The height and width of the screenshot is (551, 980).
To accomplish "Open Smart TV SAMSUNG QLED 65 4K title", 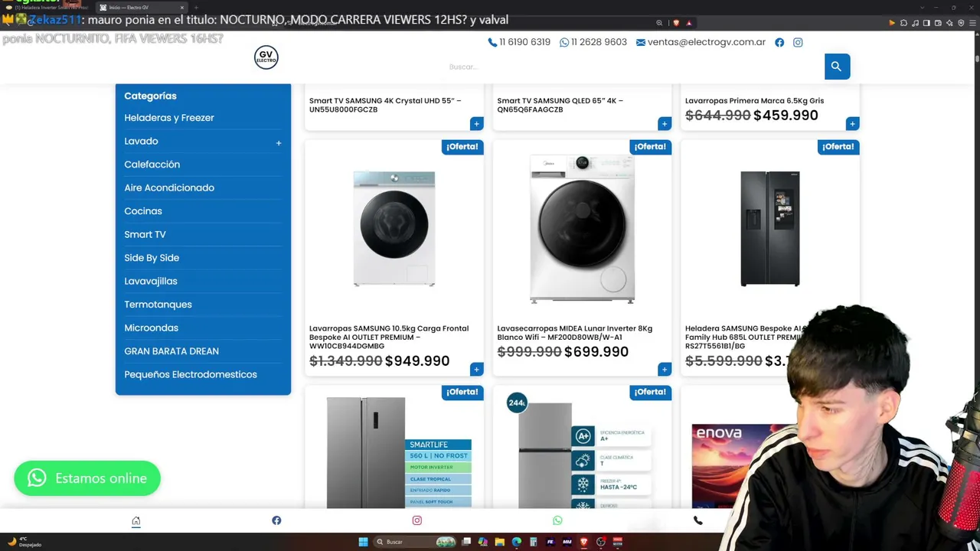I will point(560,105).
